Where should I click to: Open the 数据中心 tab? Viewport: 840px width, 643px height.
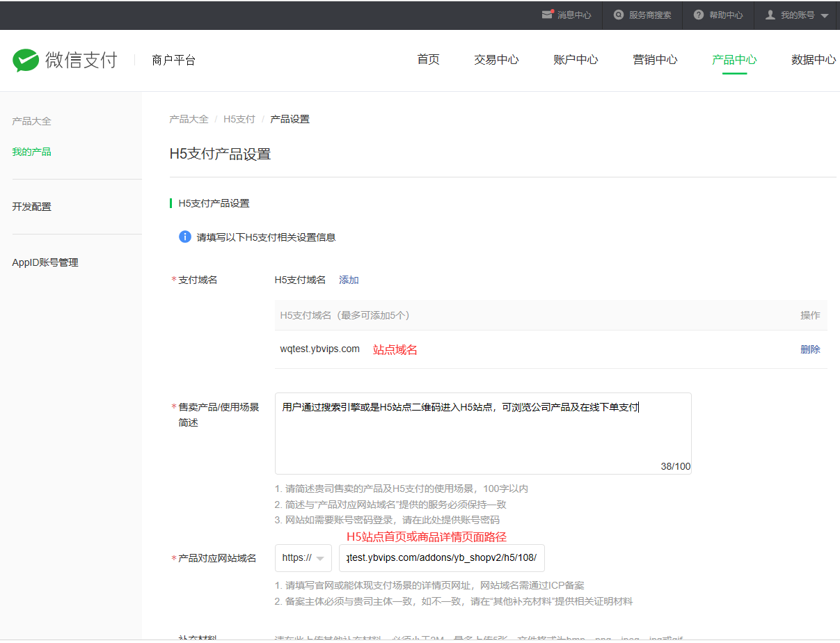click(813, 60)
